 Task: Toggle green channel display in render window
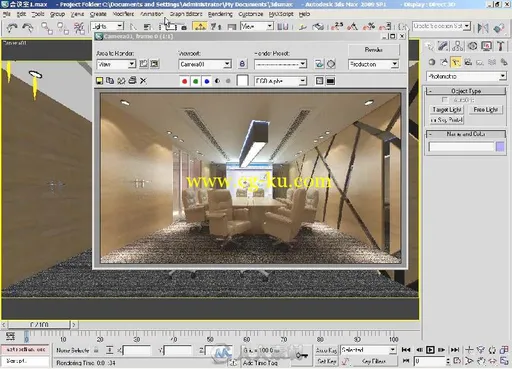(196, 81)
